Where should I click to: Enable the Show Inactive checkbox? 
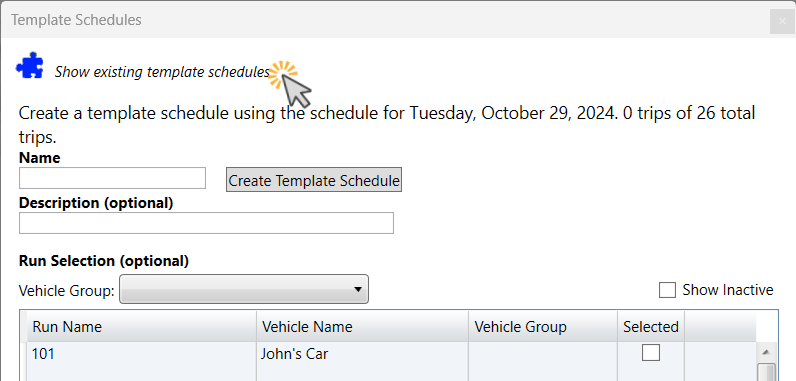pyautogui.click(x=667, y=290)
